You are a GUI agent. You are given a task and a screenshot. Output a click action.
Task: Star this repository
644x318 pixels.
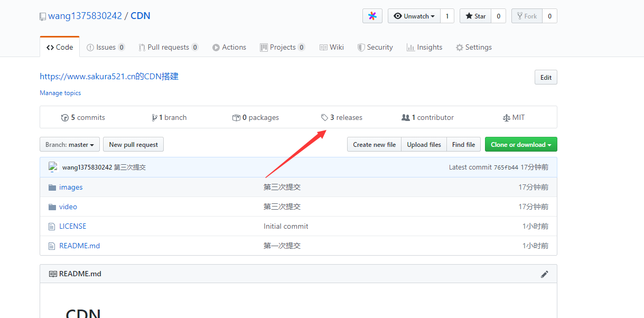coord(475,16)
